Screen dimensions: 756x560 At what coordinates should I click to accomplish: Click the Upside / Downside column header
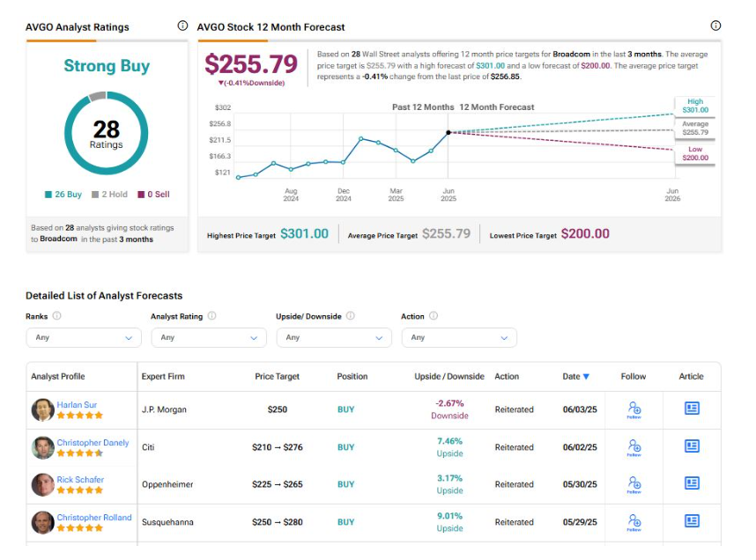point(448,376)
